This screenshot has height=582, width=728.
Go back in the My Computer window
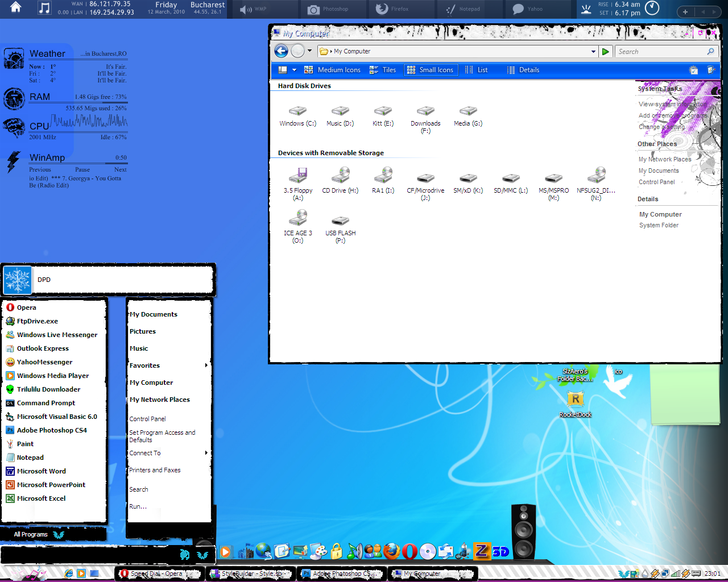[x=281, y=51]
